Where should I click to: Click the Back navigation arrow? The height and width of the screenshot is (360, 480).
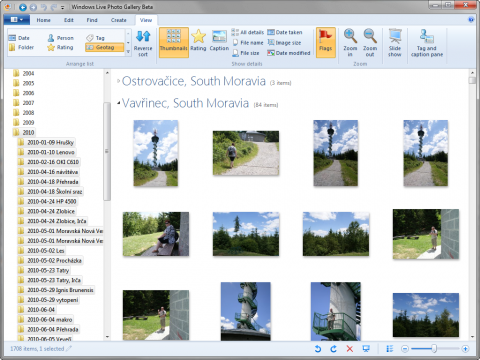tap(22, 7)
